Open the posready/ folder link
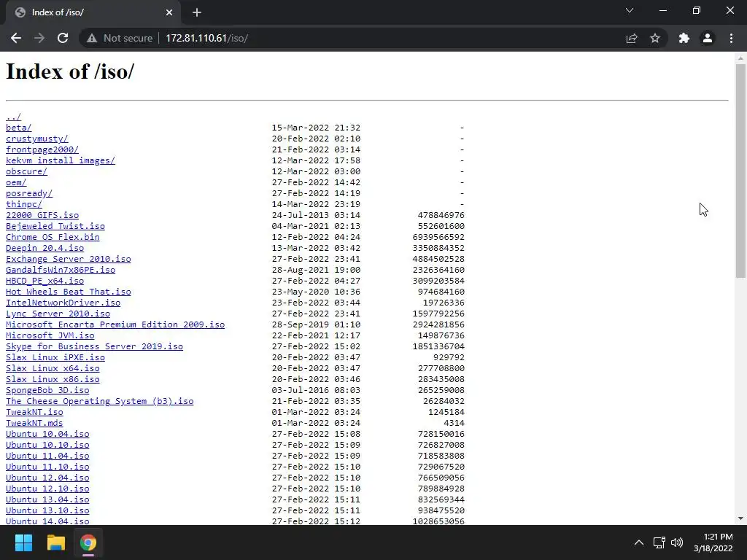Viewport: 747px width, 560px height. (x=29, y=193)
